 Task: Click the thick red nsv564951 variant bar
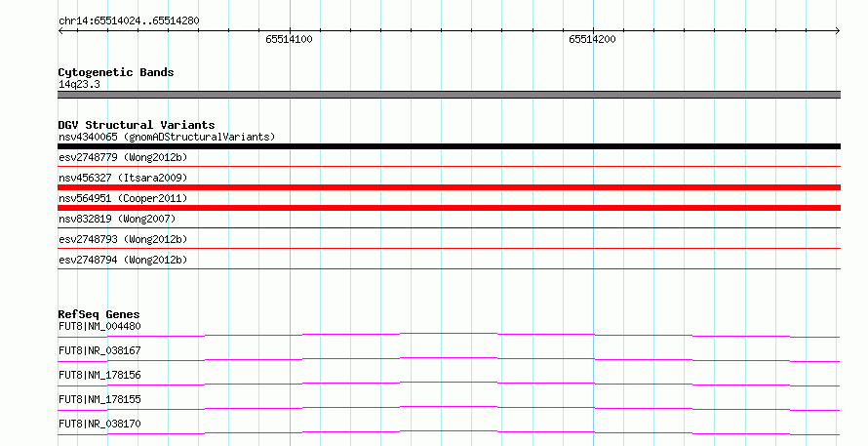pos(449,208)
